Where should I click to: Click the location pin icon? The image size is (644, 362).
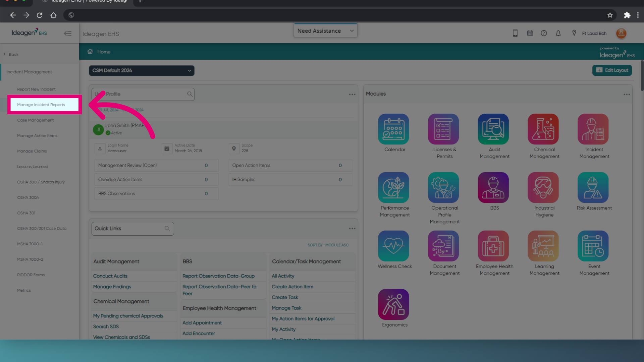coord(574,33)
